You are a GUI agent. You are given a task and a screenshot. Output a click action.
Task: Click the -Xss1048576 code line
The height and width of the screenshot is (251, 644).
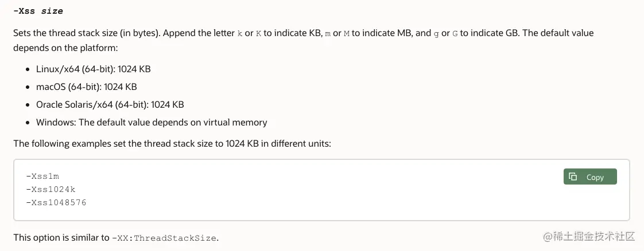tap(56, 202)
